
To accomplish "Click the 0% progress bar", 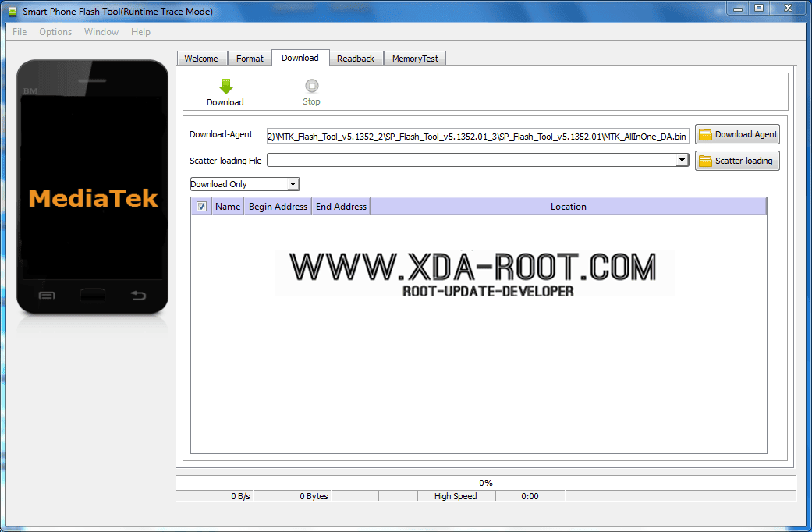I will pos(486,483).
